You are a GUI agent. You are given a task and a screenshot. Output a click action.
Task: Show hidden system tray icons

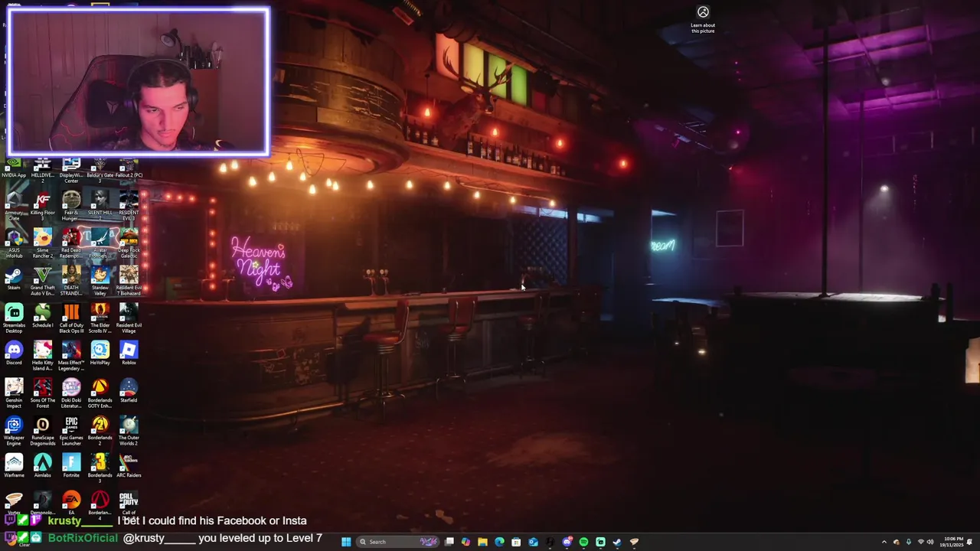(884, 542)
